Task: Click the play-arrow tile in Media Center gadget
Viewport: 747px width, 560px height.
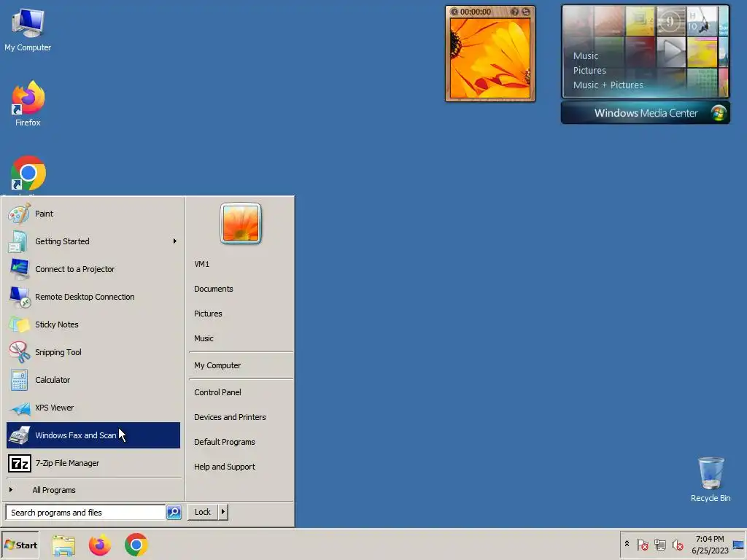Action: (x=671, y=52)
